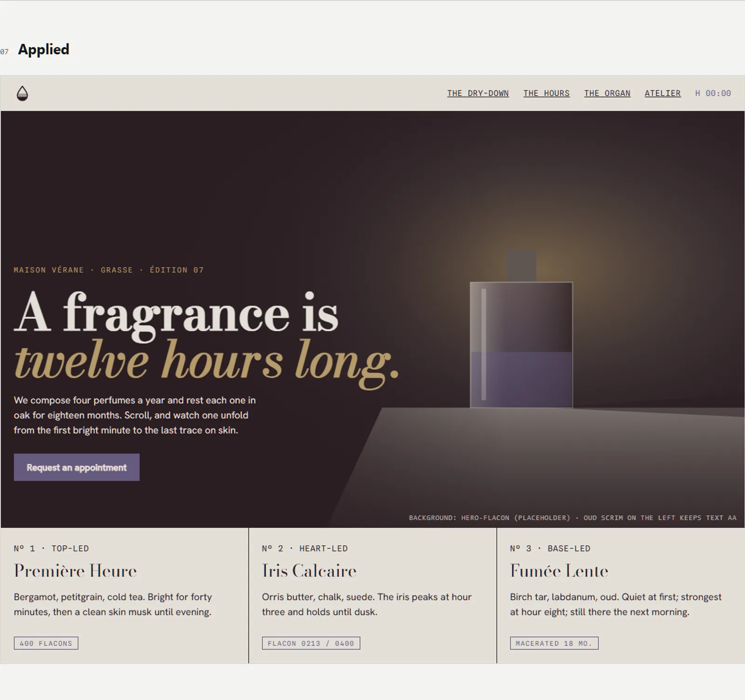
Task: Open The Dry-Down nav link
Action: (478, 93)
